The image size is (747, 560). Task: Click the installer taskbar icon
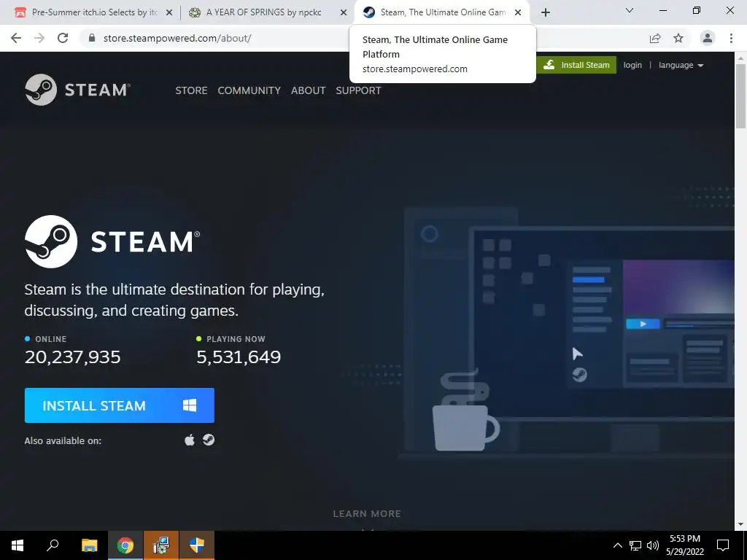[161, 545]
